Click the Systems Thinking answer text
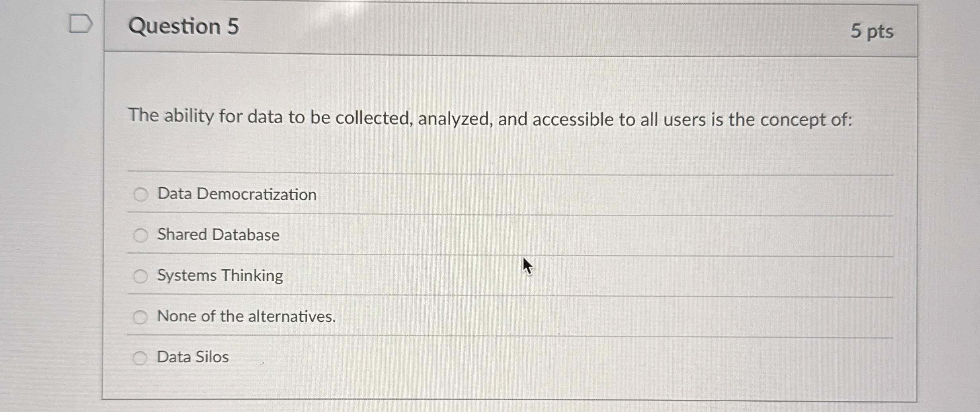The height and width of the screenshot is (412, 980). click(219, 275)
